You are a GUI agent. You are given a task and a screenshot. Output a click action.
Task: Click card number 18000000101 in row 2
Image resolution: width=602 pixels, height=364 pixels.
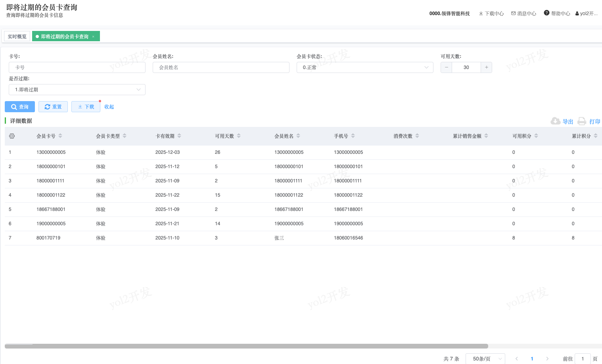pos(51,167)
